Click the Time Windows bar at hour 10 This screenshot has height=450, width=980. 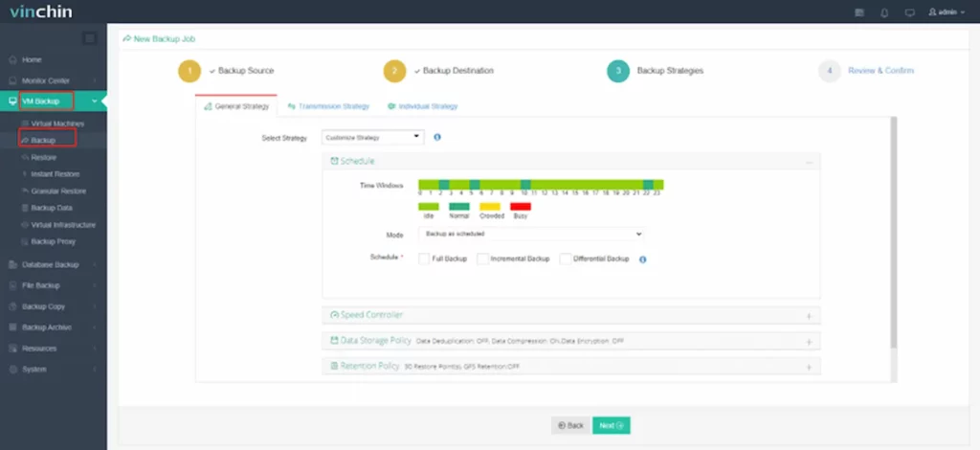525,185
